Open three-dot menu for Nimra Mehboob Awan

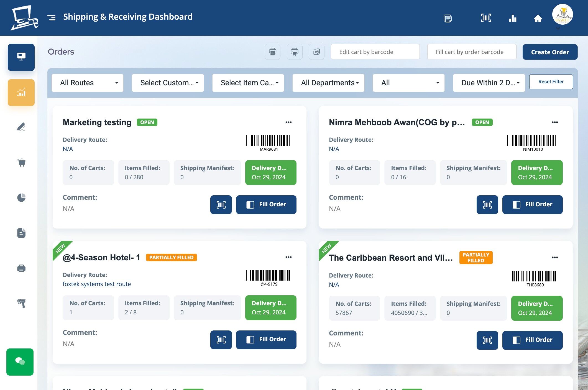554,122
